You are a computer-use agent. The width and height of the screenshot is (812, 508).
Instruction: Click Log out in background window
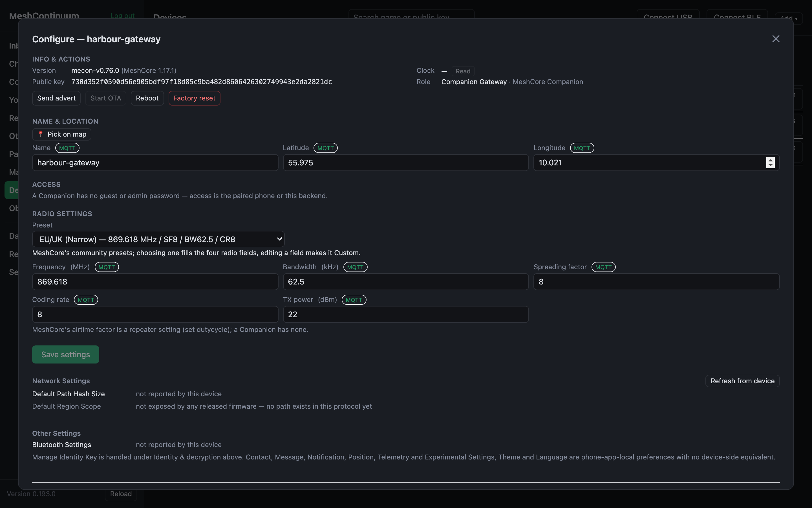122,16
